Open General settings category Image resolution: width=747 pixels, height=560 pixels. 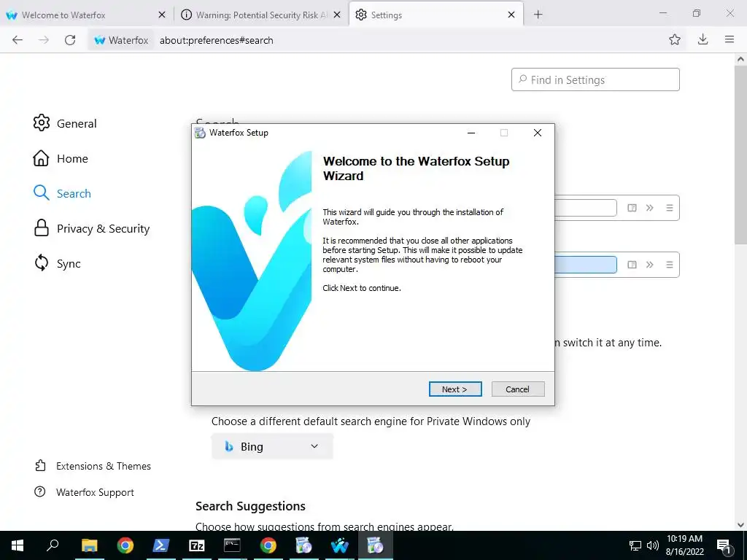click(65, 123)
